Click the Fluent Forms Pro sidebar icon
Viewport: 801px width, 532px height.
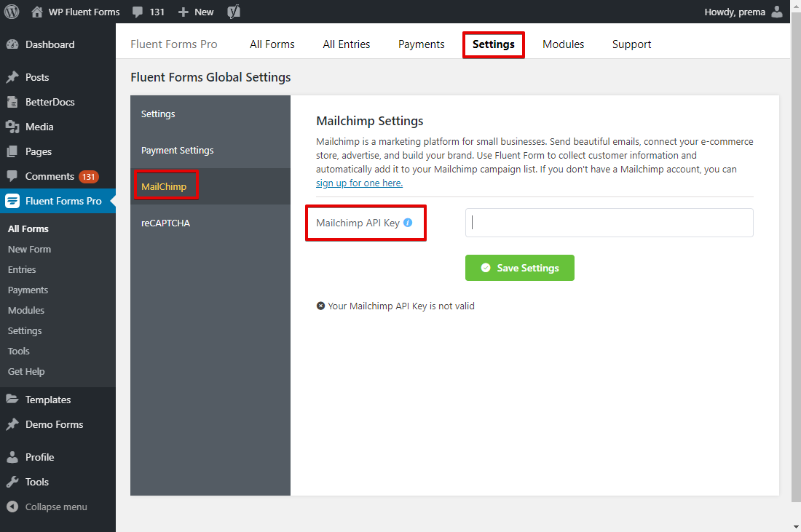click(x=13, y=201)
